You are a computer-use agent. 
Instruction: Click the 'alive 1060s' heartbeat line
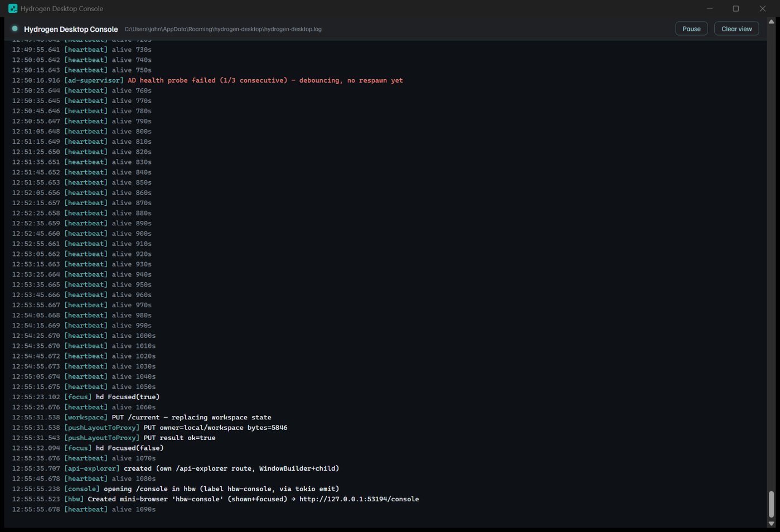(x=84, y=407)
